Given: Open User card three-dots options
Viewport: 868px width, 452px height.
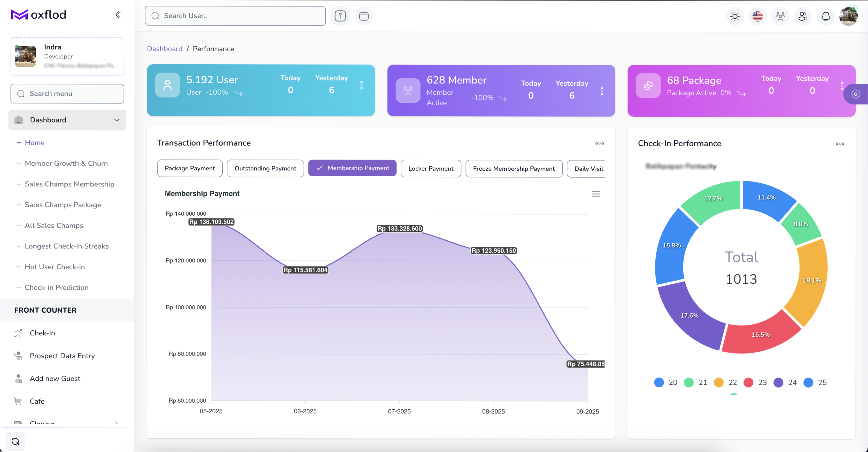Looking at the screenshot, I should pos(361,85).
